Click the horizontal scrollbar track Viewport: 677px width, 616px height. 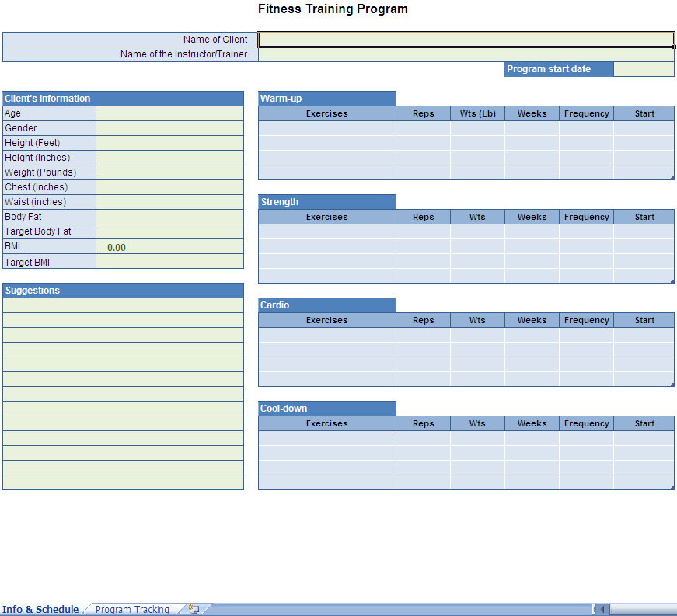pyautogui.click(x=643, y=609)
